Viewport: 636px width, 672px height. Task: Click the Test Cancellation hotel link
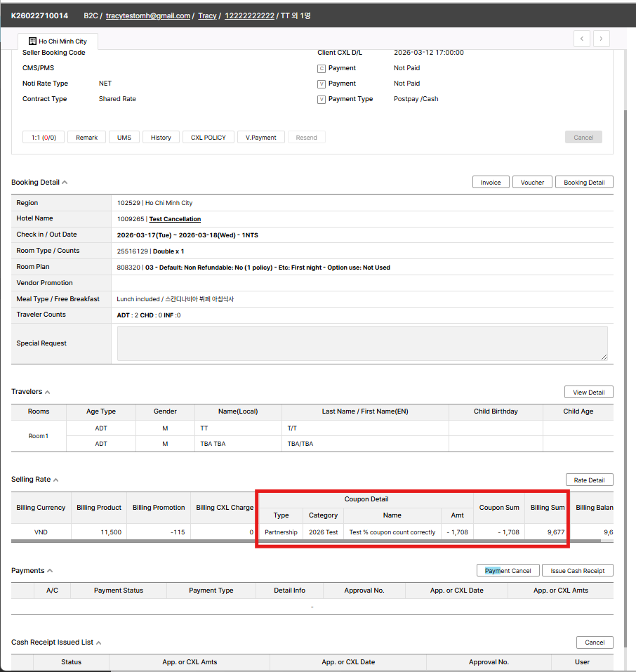pos(175,219)
